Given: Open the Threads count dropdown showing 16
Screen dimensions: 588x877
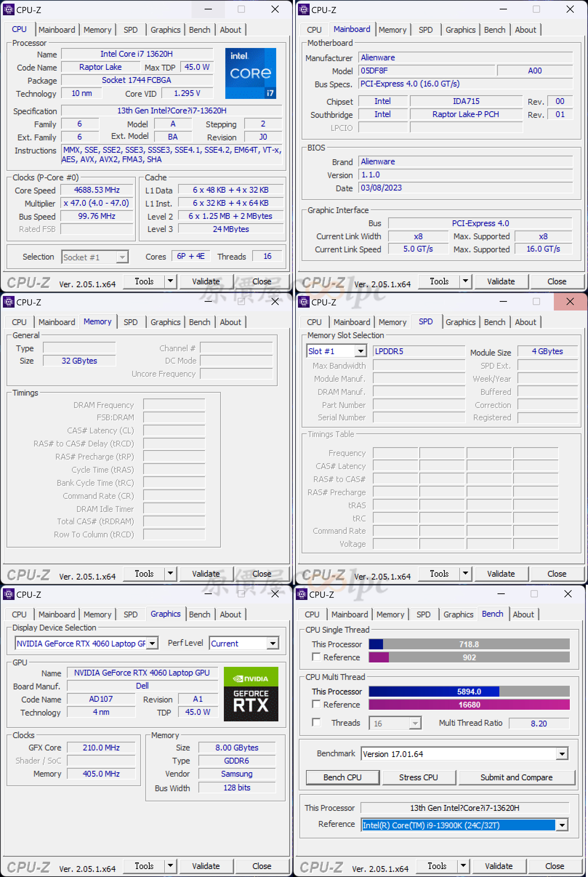Looking at the screenshot, I should point(395,723).
